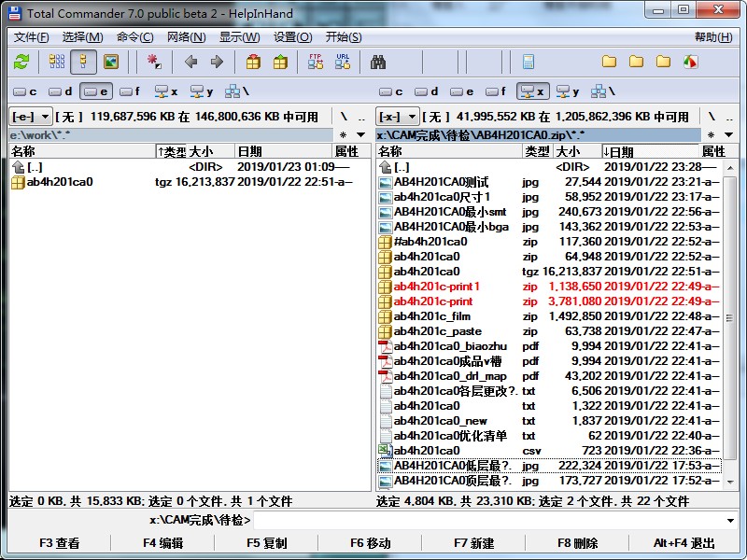This screenshot has width=747, height=560.
Task: Open left panel directory history arrow
Action: [x=361, y=135]
